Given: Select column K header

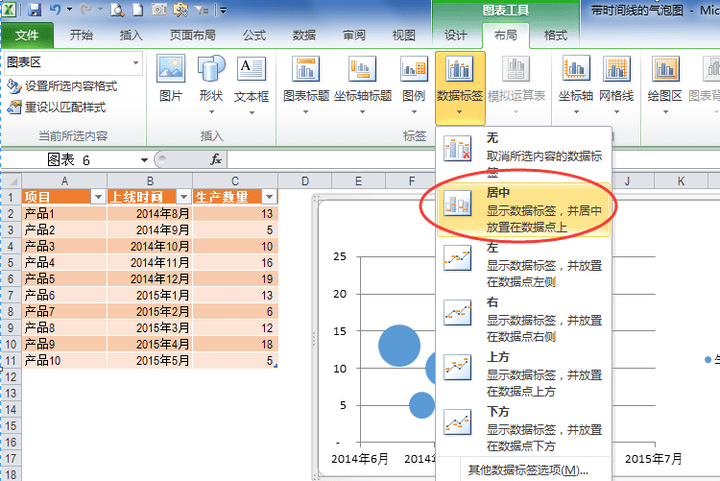Looking at the screenshot, I should 681,181.
